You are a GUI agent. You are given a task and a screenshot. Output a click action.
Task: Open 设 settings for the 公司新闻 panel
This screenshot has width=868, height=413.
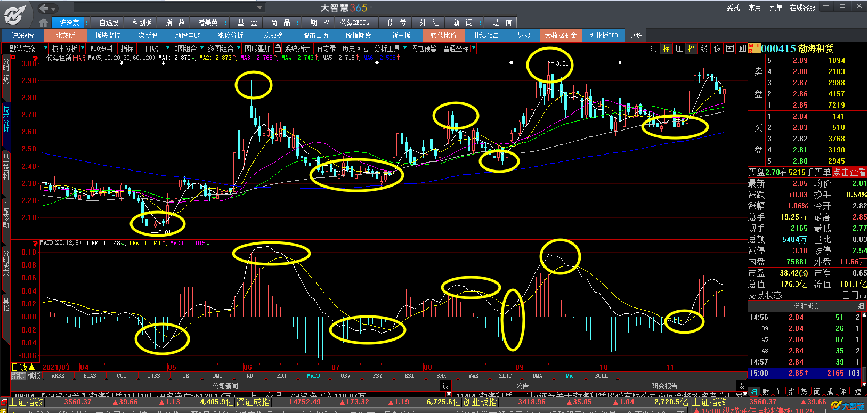pos(445,386)
